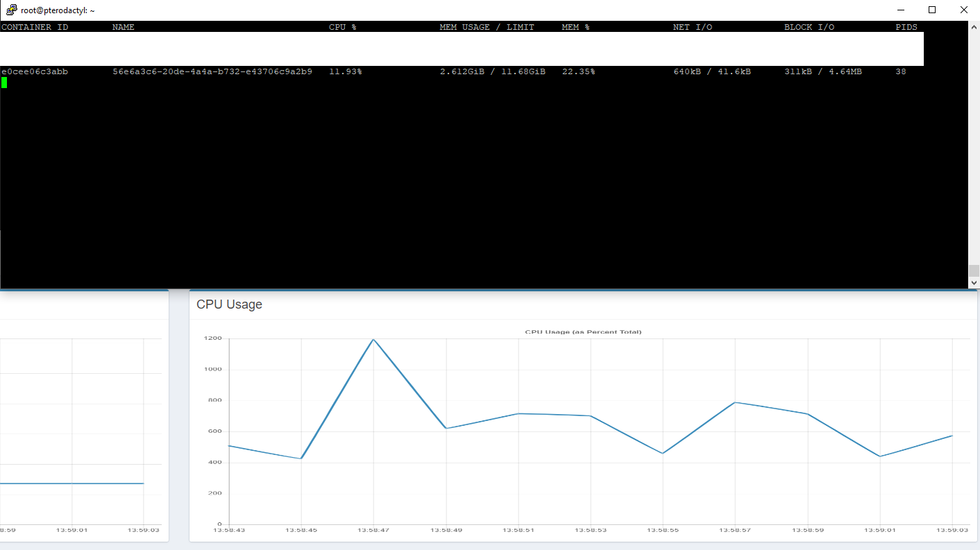This screenshot has width=980, height=550.
Task: Click the 13:58:55 time label
Action: (x=663, y=531)
